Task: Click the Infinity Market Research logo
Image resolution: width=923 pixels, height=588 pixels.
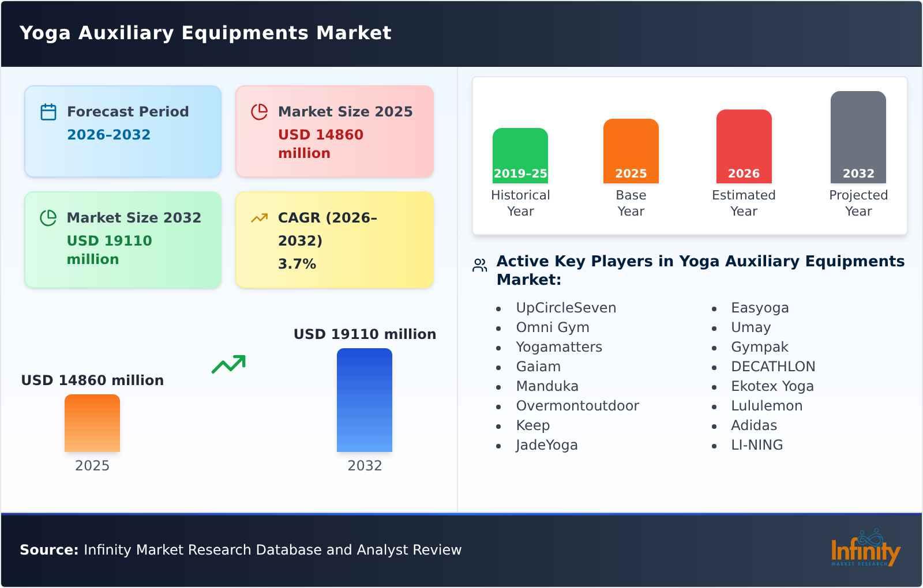Action: click(865, 549)
